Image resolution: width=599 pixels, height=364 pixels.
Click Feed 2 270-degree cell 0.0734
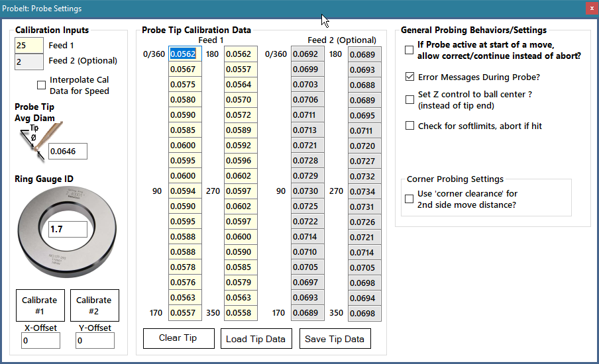[x=365, y=191]
